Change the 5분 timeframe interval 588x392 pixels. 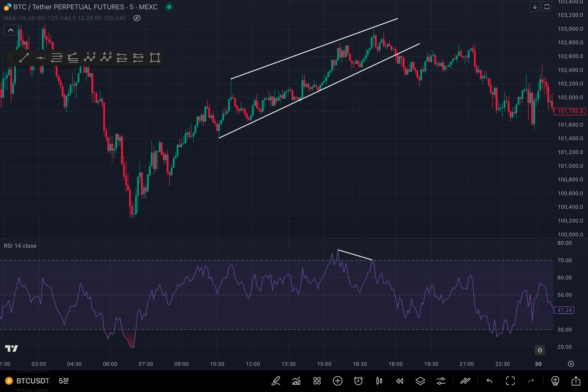pos(64,381)
